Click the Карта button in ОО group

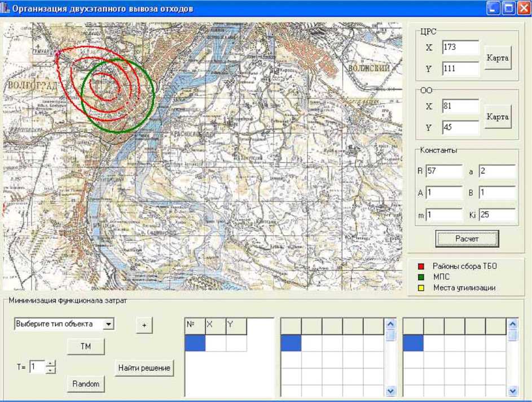(498, 117)
